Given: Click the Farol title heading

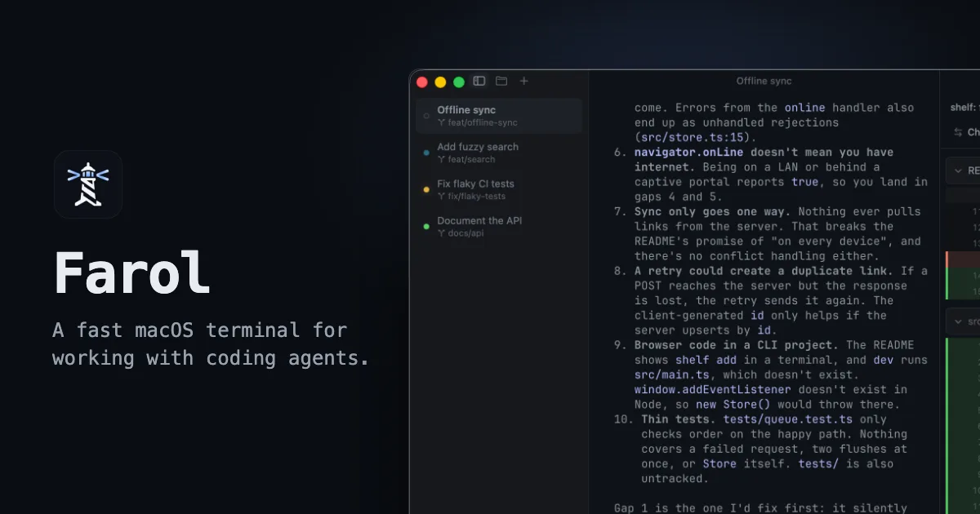Looking at the screenshot, I should coord(132,273).
